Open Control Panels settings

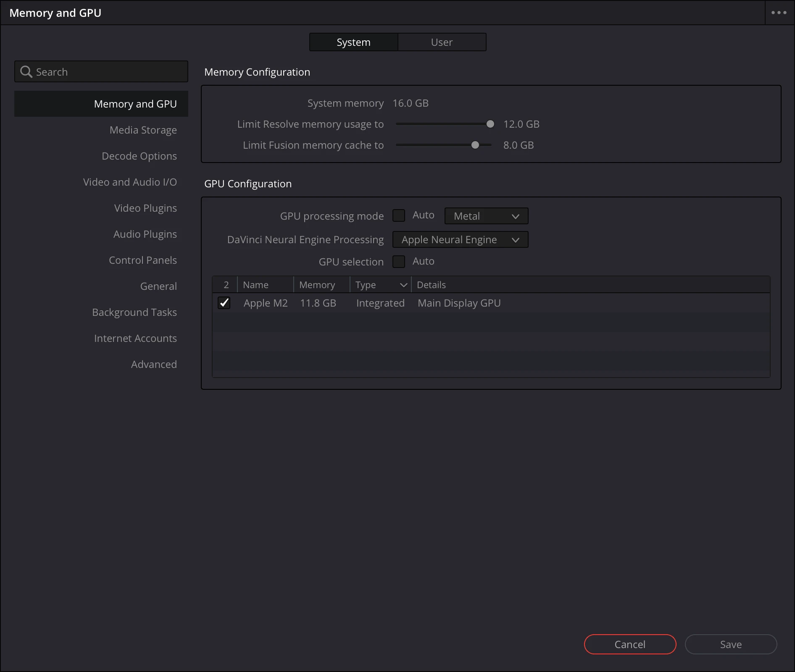(x=143, y=260)
